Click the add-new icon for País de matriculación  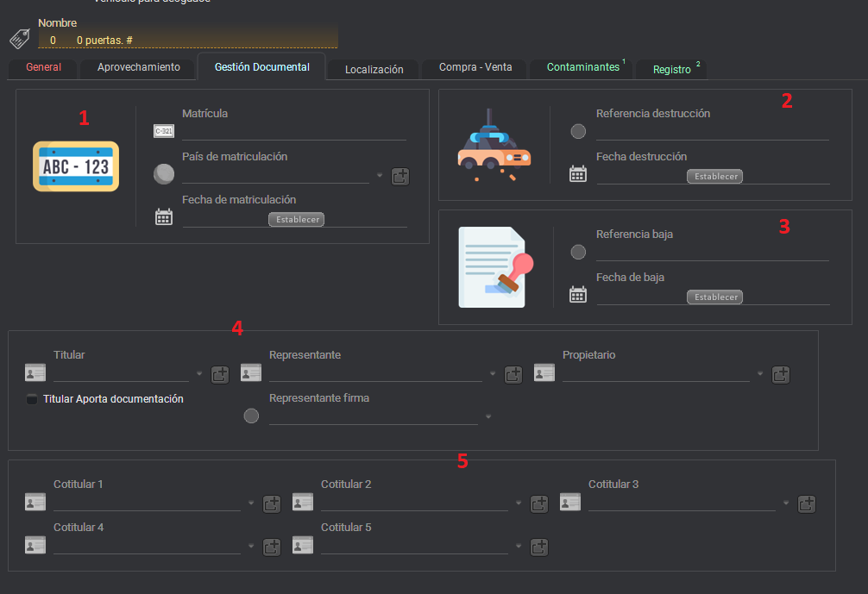400,176
